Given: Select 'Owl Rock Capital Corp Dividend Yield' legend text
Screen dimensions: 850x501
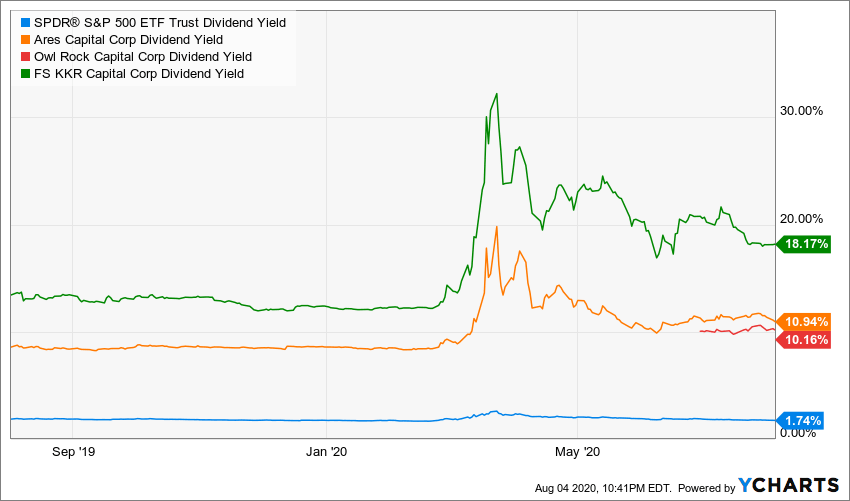Looking at the screenshot, I should pyautogui.click(x=143, y=57).
